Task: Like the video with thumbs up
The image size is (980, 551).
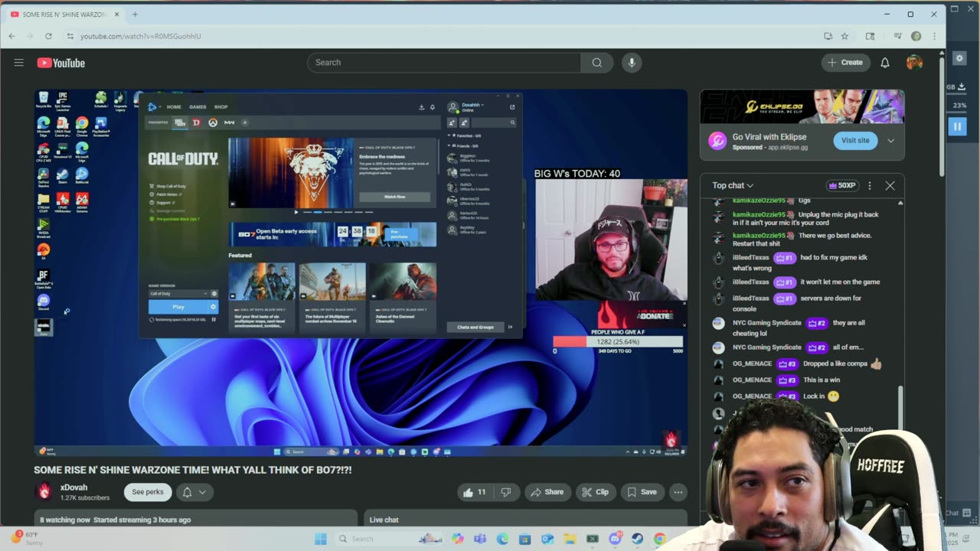Action: (x=475, y=492)
